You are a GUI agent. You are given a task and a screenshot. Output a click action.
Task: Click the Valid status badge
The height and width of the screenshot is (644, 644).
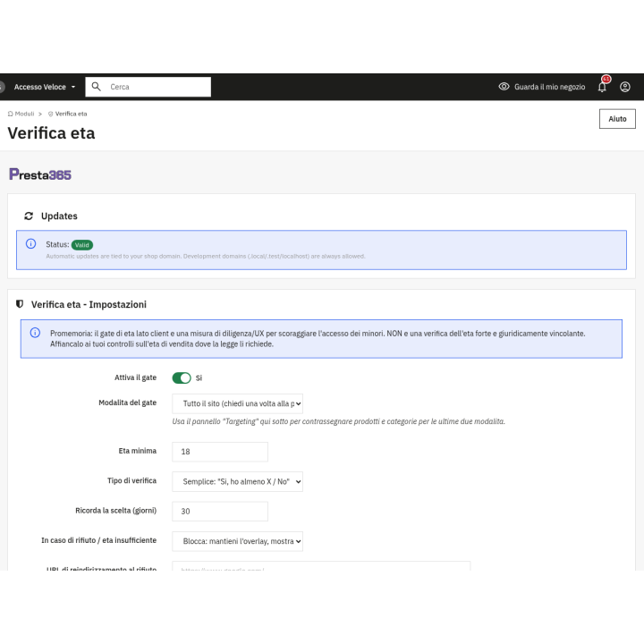(82, 245)
